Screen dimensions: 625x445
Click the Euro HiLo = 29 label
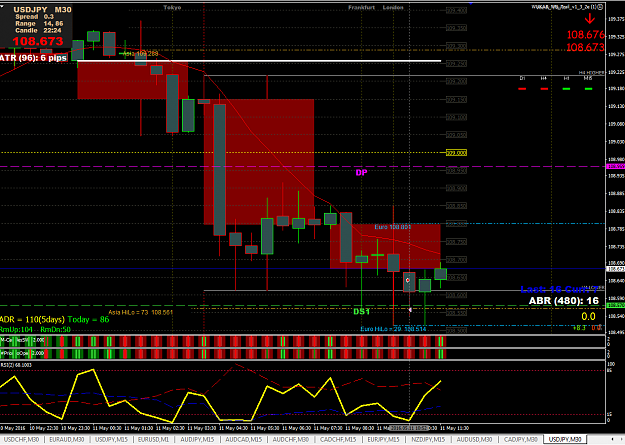point(393,329)
